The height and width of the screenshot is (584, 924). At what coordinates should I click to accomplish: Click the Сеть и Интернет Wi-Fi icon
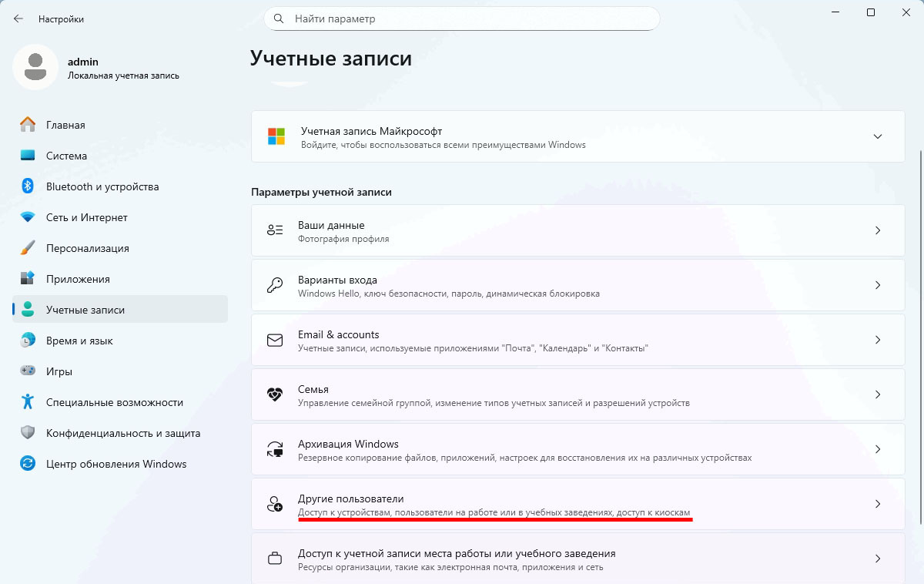28,217
